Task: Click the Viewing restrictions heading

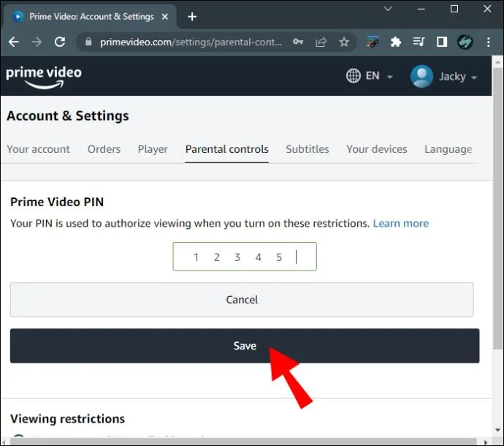Action: [x=67, y=419]
